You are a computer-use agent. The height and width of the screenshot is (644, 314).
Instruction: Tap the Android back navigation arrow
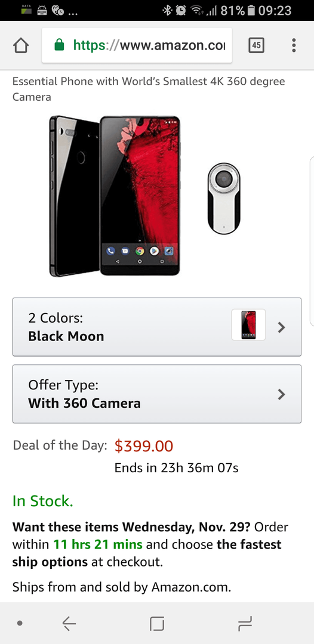pyautogui.click(x=69, y=624)
